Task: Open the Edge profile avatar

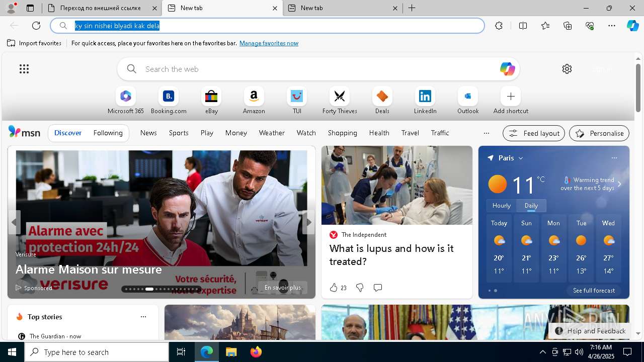Action: [11, 8]
